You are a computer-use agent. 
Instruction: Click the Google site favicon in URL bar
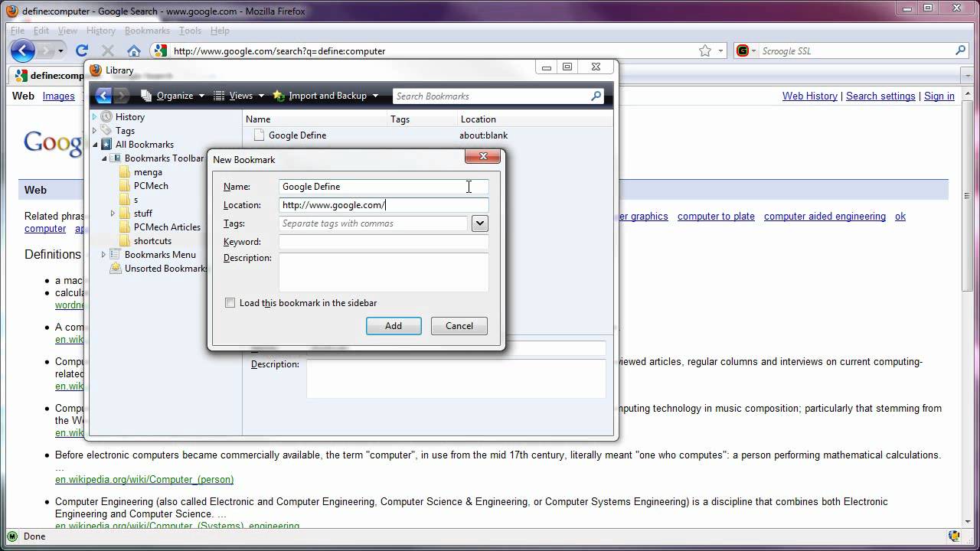(x=160, y=51)
